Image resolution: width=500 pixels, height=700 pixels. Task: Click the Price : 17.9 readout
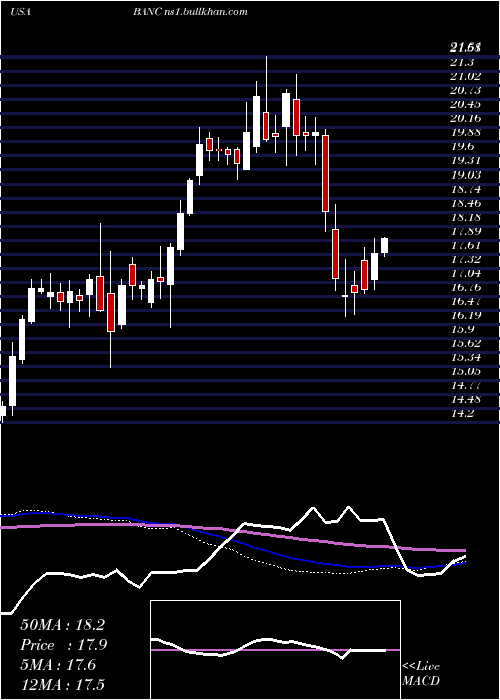tap(64, 645)
